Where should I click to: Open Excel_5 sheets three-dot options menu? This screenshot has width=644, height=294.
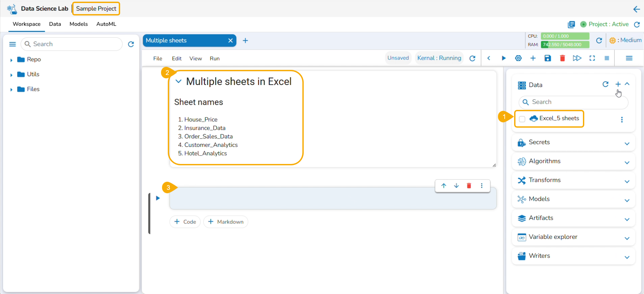[x=622, y=120]
